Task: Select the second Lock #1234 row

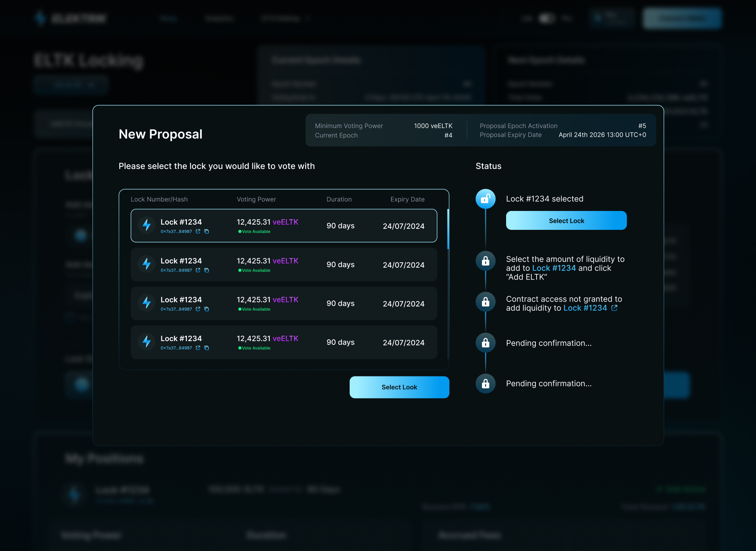Action: click(283, 264)
